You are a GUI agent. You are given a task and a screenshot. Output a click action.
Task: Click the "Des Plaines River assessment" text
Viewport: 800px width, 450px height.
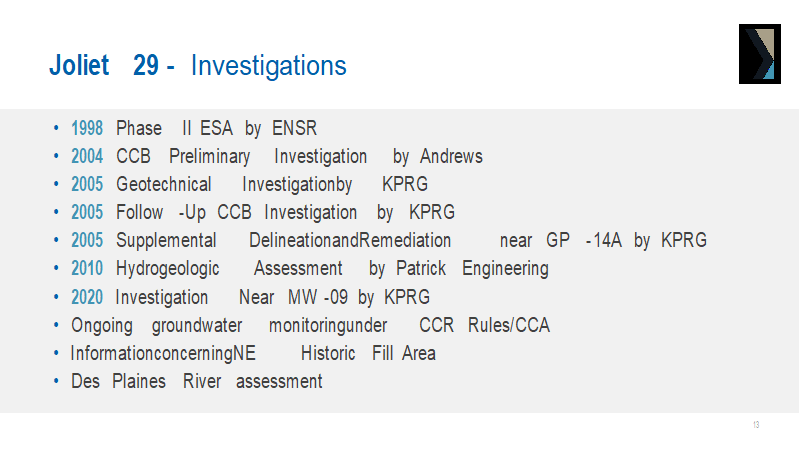click(197, 381)
